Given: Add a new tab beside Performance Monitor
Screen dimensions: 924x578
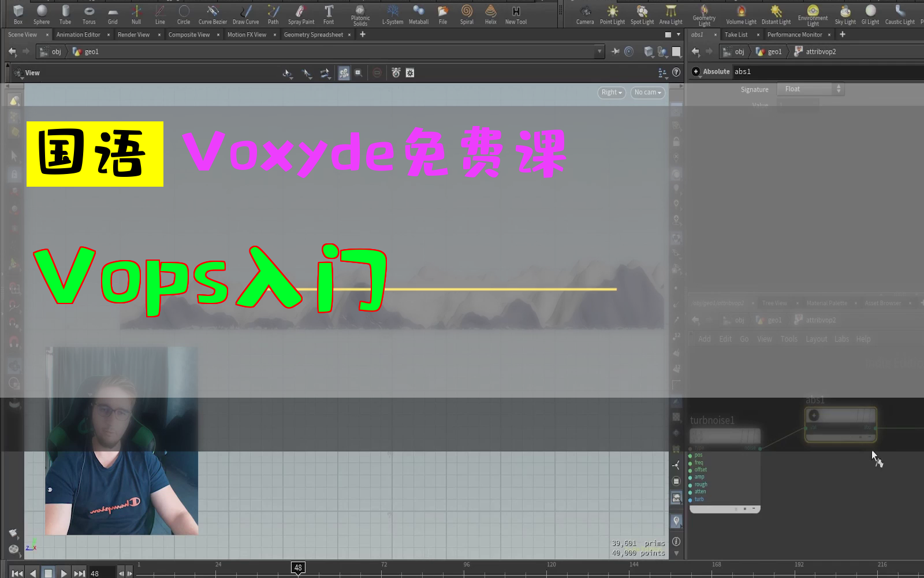Looking at the screenshot, I should tap(843, 35).
